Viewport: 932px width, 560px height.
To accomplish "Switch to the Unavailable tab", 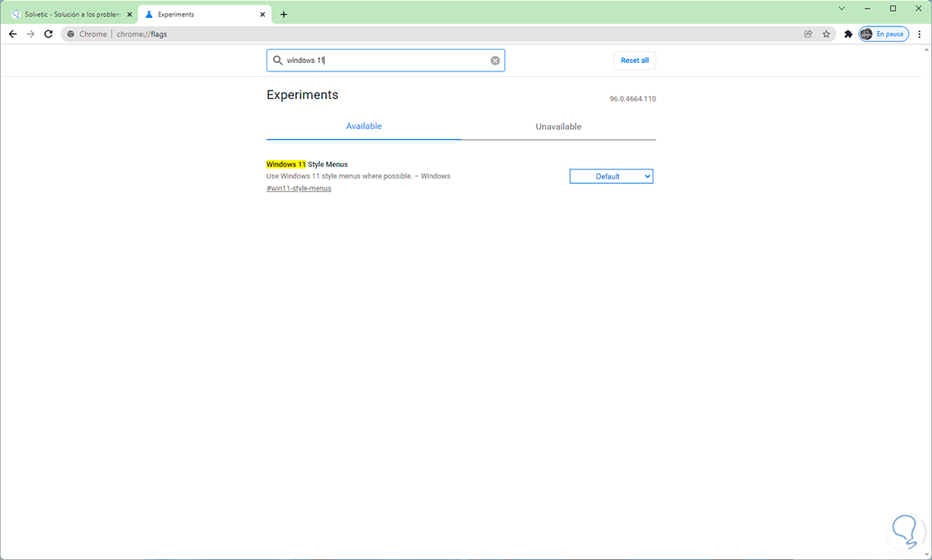I will pyautogui.click(x=558, y=127).
